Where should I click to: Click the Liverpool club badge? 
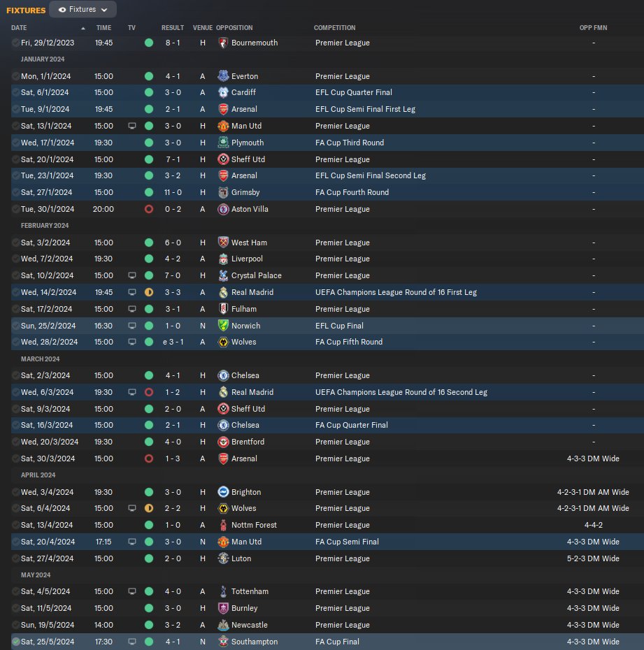[x=223, y=259]
